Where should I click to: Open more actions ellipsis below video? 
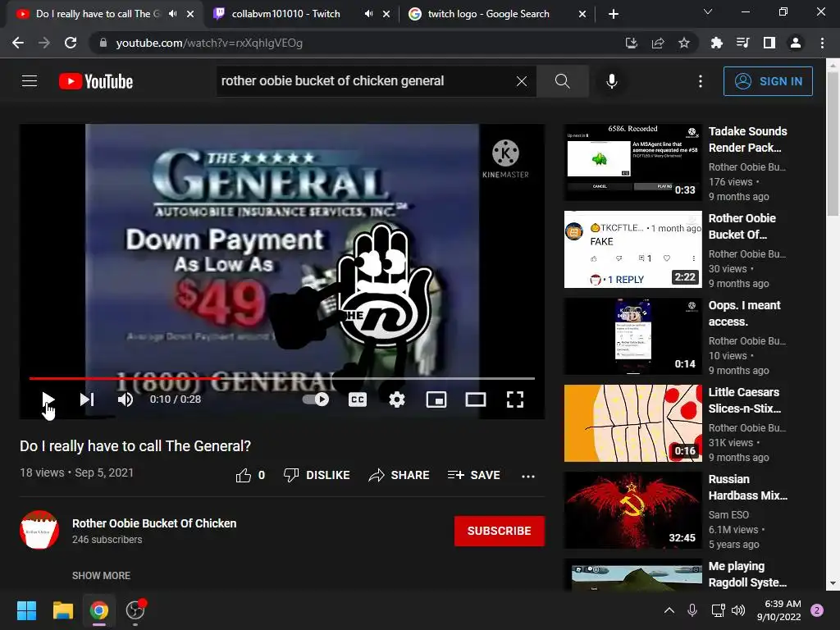click(x=528, y=476)
